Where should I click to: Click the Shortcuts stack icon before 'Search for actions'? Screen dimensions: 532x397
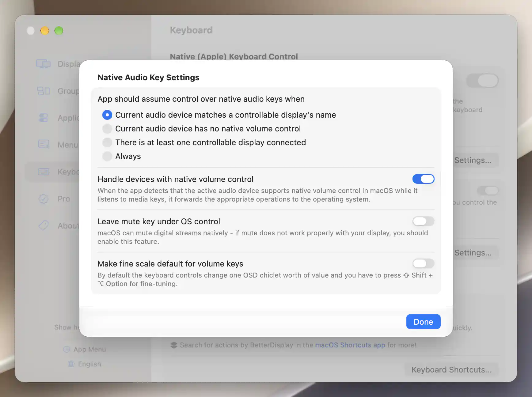pyautogui.click(x=174, y=345)
